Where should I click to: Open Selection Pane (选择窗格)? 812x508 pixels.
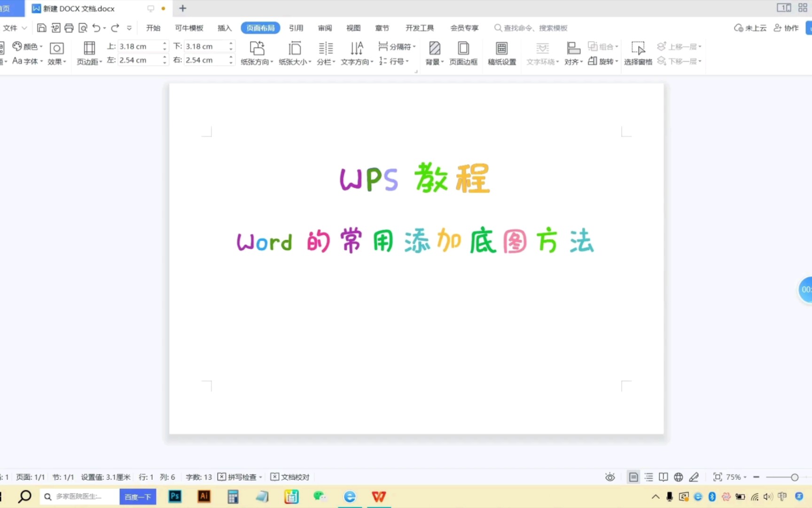tap(638, 53)
